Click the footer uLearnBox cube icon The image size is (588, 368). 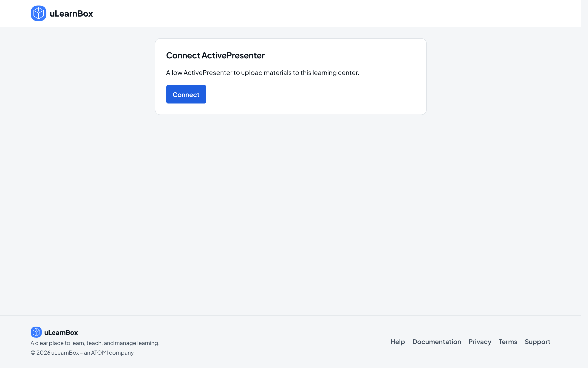(36, 332)
